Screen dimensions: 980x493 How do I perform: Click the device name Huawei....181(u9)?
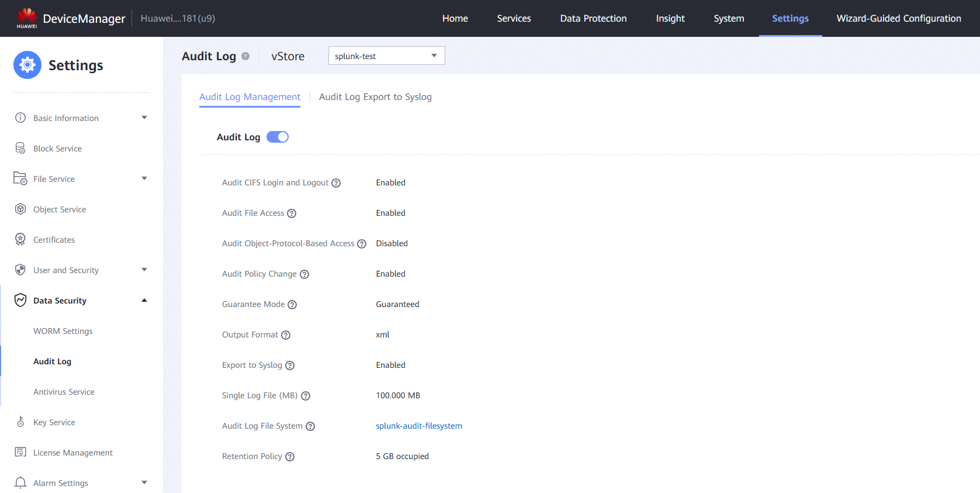178,18
